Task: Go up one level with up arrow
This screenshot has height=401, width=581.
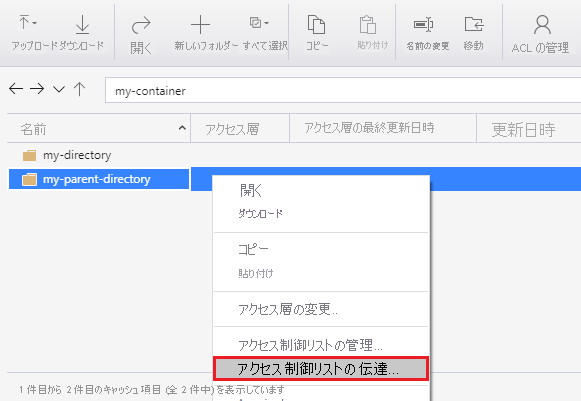Action: click(x=79, y=89)
